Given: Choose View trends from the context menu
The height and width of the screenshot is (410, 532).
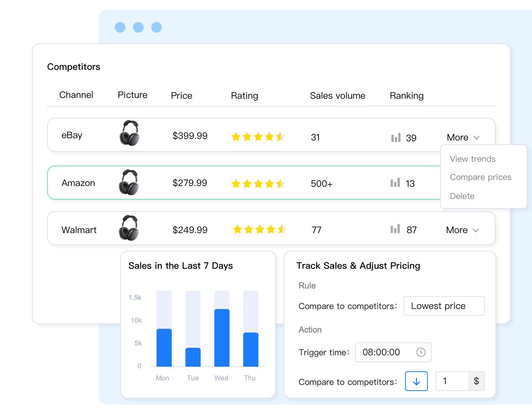Looking at the screenshot, I should coord(472,159).
